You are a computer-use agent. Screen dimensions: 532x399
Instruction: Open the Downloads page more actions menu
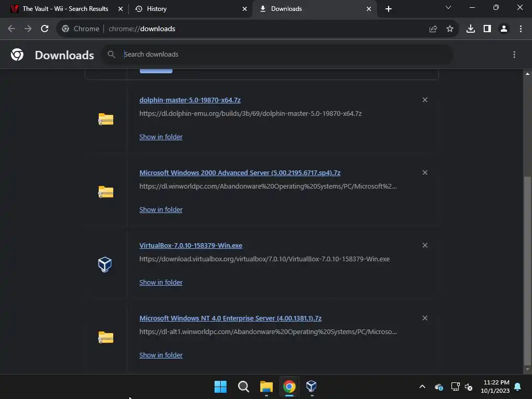click(514, 55)
